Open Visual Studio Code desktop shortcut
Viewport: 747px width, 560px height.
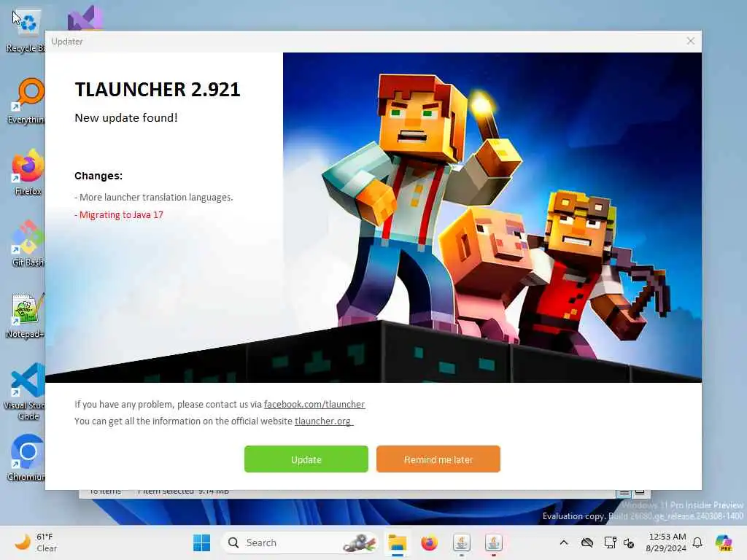(x=25, y=392)
